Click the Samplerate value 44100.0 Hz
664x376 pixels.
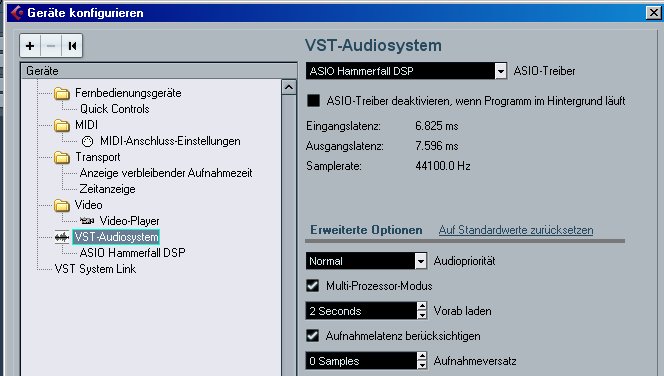pos(443,166)
